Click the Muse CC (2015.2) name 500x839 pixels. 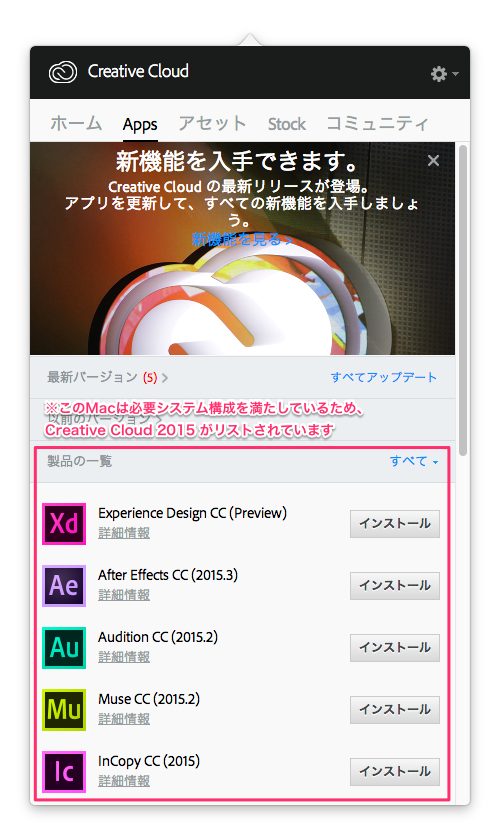click(x=149, y=699)
